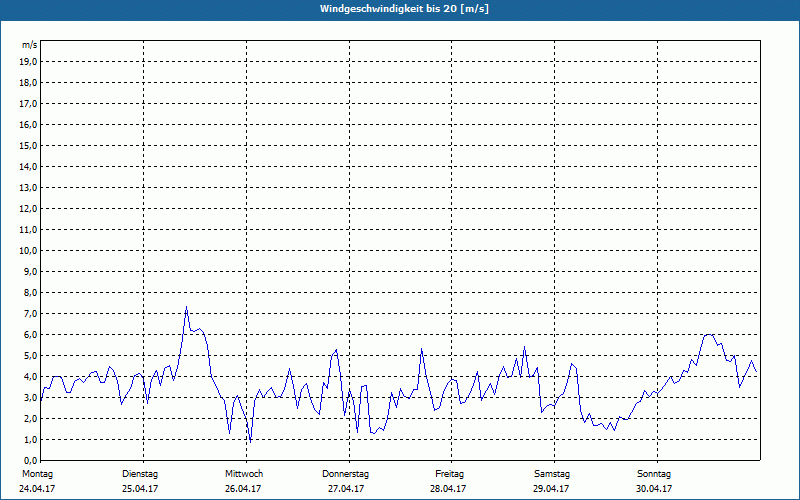Click the 19,0 y-axis label
This screenshot has width=800, height=500.
[x=30, y=62]
